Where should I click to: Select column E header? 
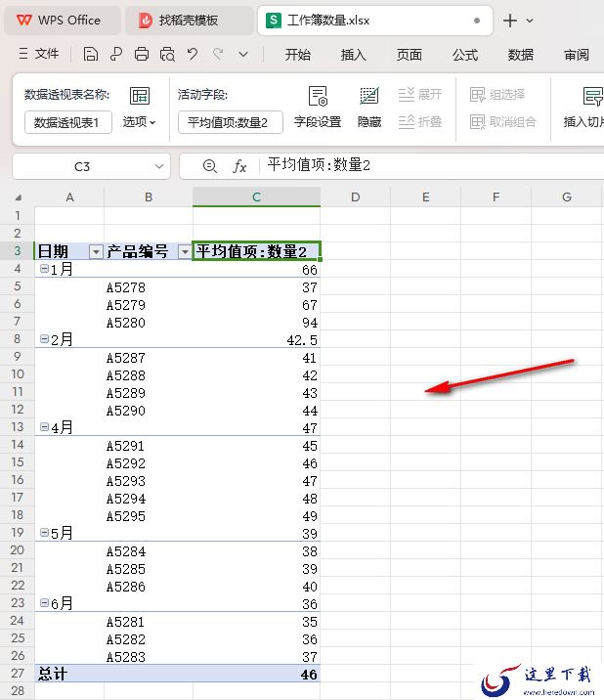coord(426,197)
